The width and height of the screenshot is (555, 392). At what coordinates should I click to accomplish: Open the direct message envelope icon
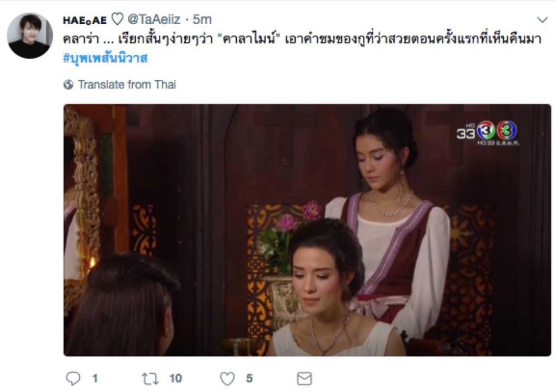click(304, 379)
